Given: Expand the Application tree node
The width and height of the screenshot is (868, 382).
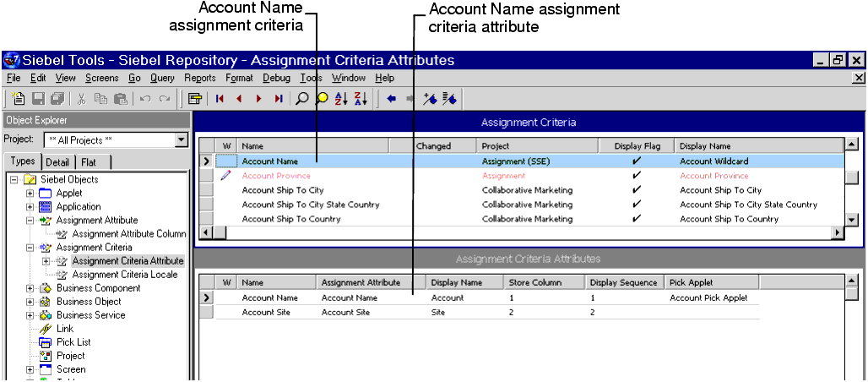Looking at the screenshot, I should [x=30, y=207].
